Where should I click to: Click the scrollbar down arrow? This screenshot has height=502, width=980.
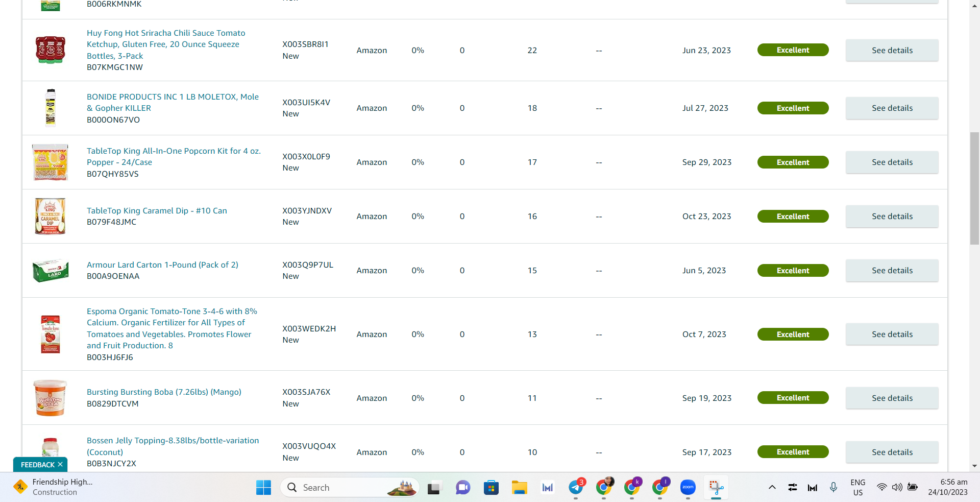coord(974,466)
